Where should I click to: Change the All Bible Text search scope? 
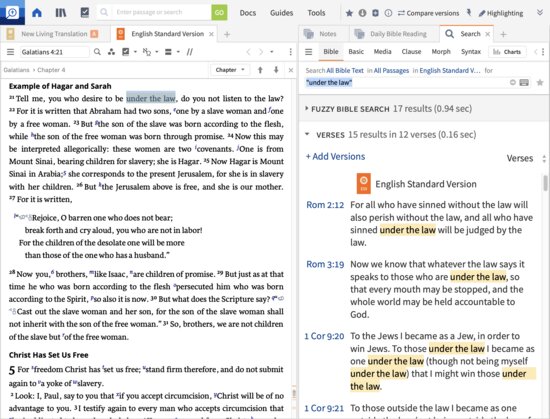pos(345,70)
